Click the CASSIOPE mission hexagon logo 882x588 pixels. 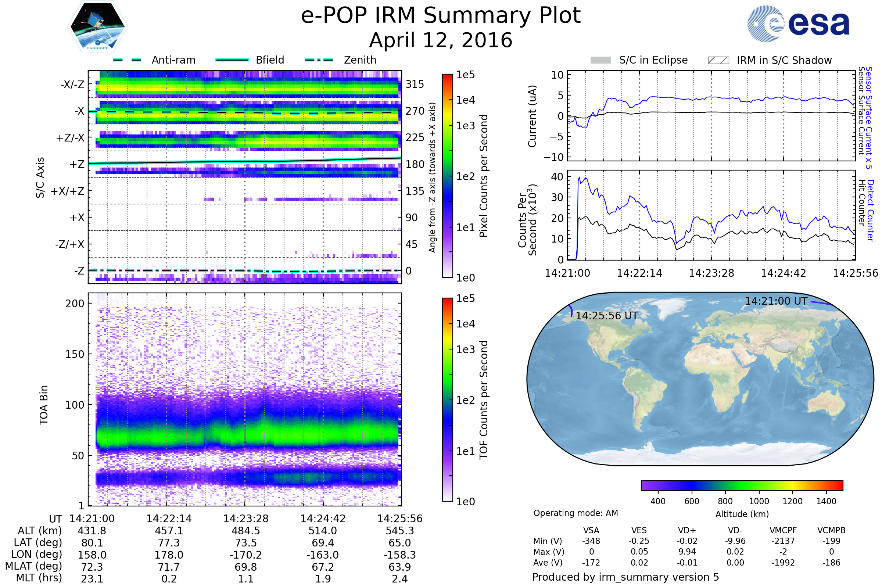tap(97, 27)
